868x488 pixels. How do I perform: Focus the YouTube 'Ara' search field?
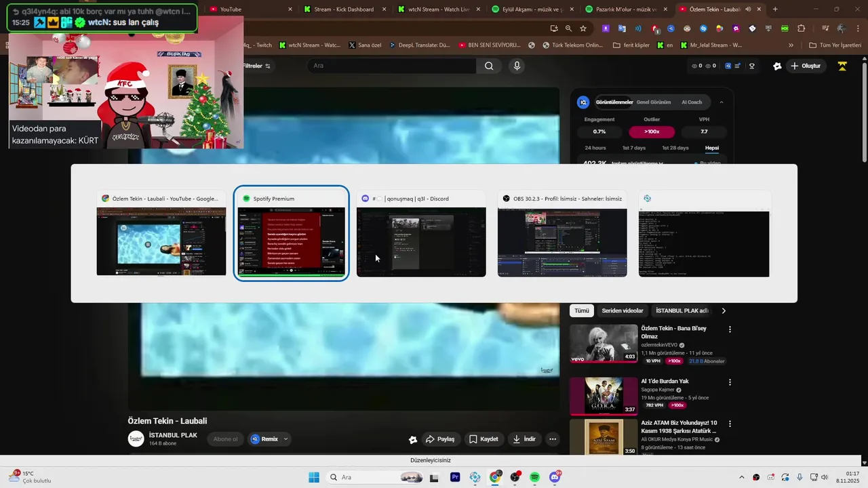tap(391, 66)
